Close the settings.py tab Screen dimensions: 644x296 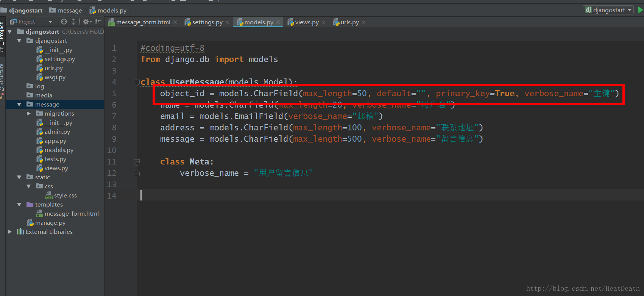227,22
